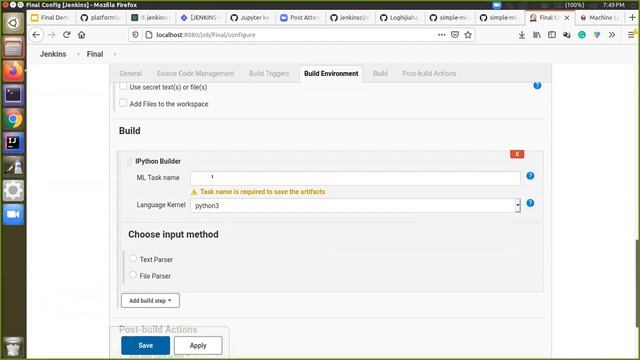The height and width of the screenshot is (360, 640).
Task: Go to the Jenkins breadcrumb link
Action: click(53, 54)
